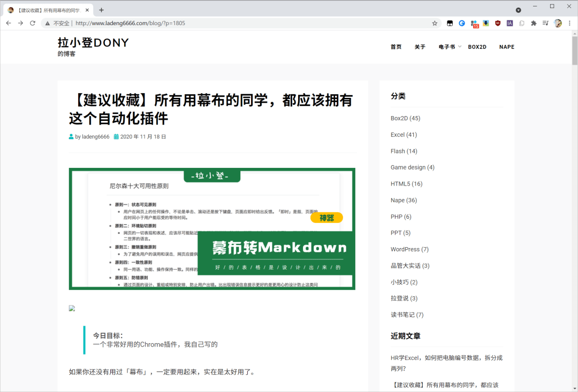This screenshot has width=578, height=392.
Task: Open the uBlock Origin shield icon
Action: pyautogui.click(x=498, y=23)
